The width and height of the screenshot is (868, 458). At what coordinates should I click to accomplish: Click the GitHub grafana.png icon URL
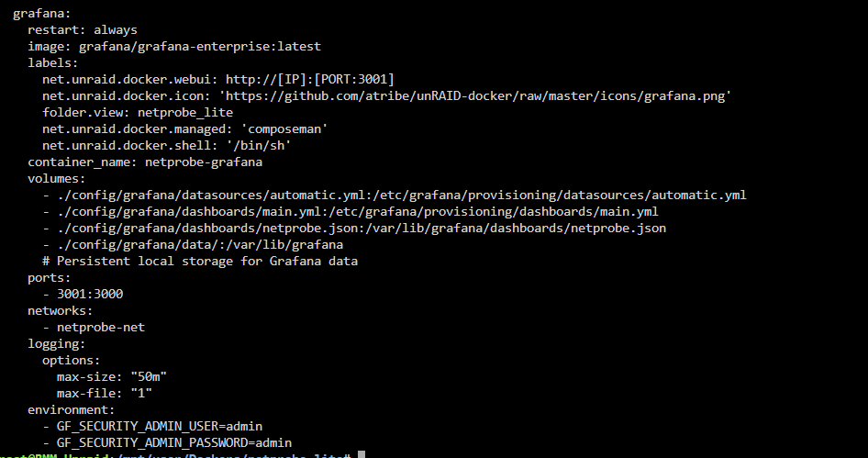(475, 95)
